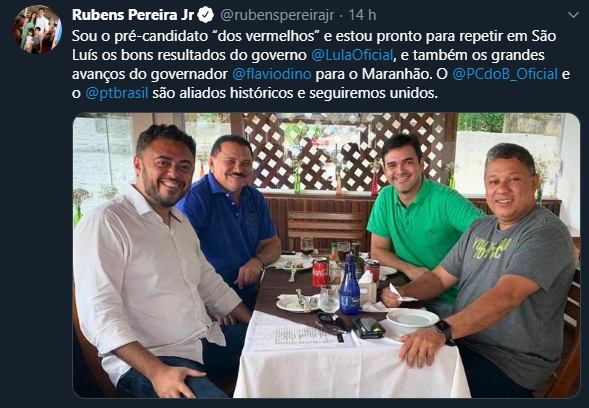The image size is (589, 408).
Task: Open the Rubens Pereira Jr display name
Action: point(133,15)
